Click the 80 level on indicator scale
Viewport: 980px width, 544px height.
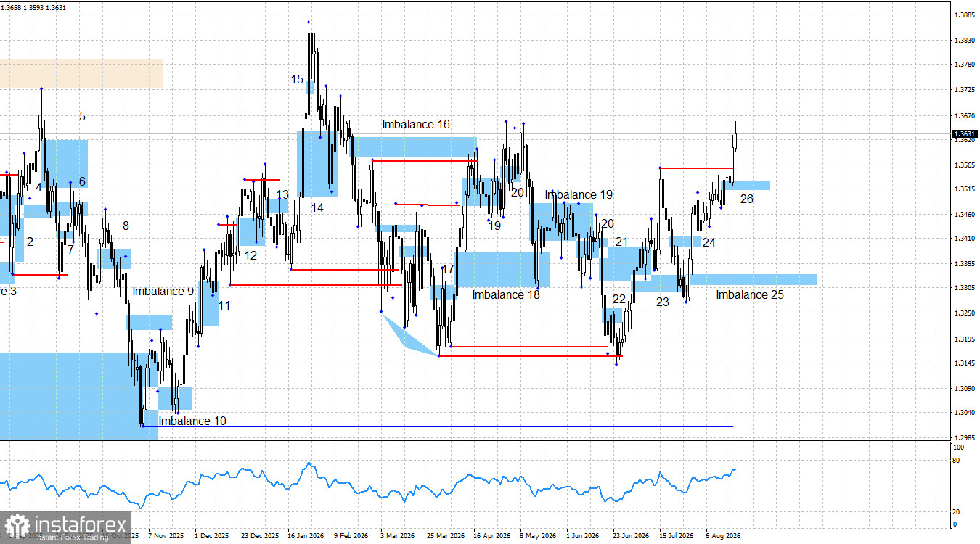(956, 461)
